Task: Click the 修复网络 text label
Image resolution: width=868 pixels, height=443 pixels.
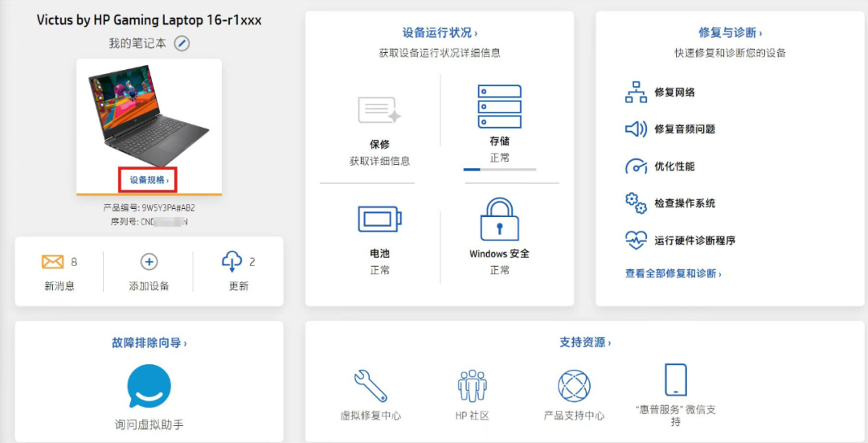Action: pos(674,92)
